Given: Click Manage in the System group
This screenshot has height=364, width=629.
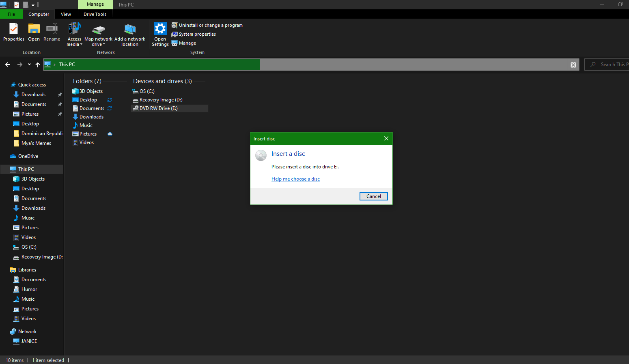Looking at the screenshot, I should click(184, 43).
